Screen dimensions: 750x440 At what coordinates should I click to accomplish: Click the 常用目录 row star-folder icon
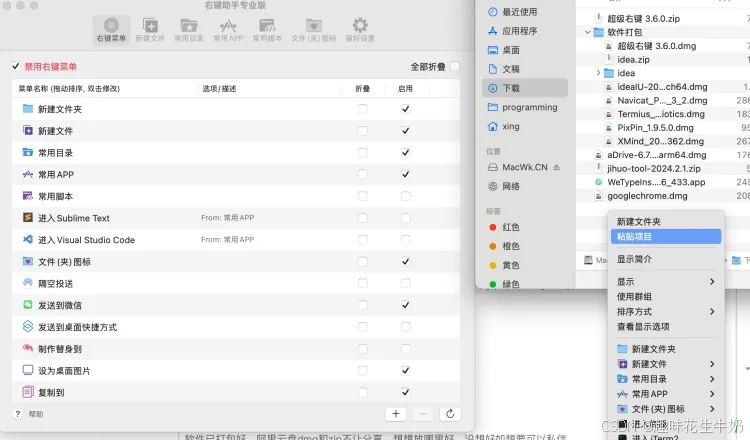pos(28,153)
